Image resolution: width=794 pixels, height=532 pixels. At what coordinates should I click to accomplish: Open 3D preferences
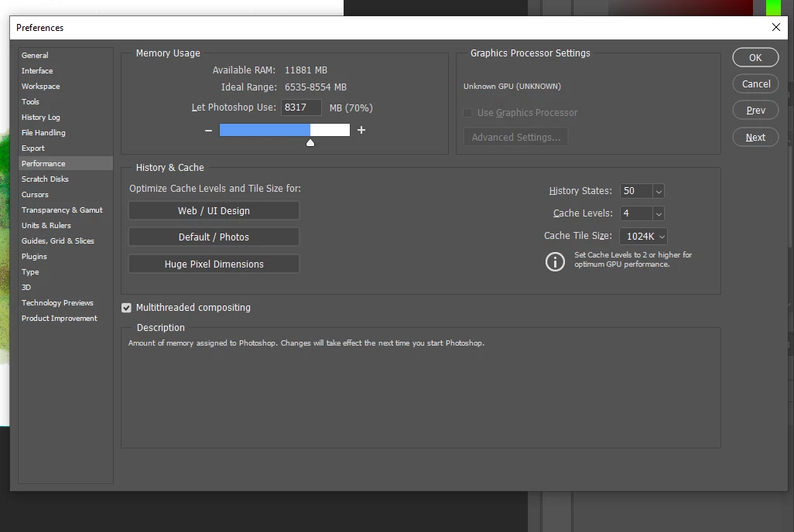point(65,287)
